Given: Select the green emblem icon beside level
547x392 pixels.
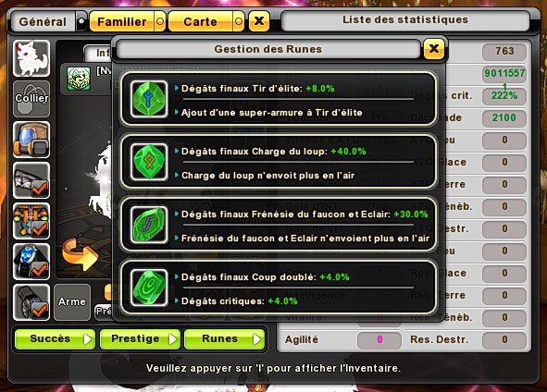Looking at the screenshot, I should pos(79,79).
